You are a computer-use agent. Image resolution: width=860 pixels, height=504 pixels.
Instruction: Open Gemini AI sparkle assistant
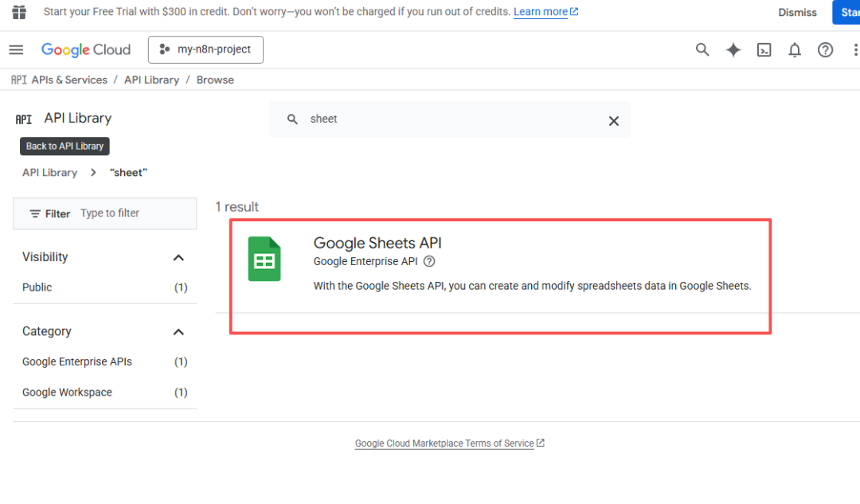pos(733,50)
